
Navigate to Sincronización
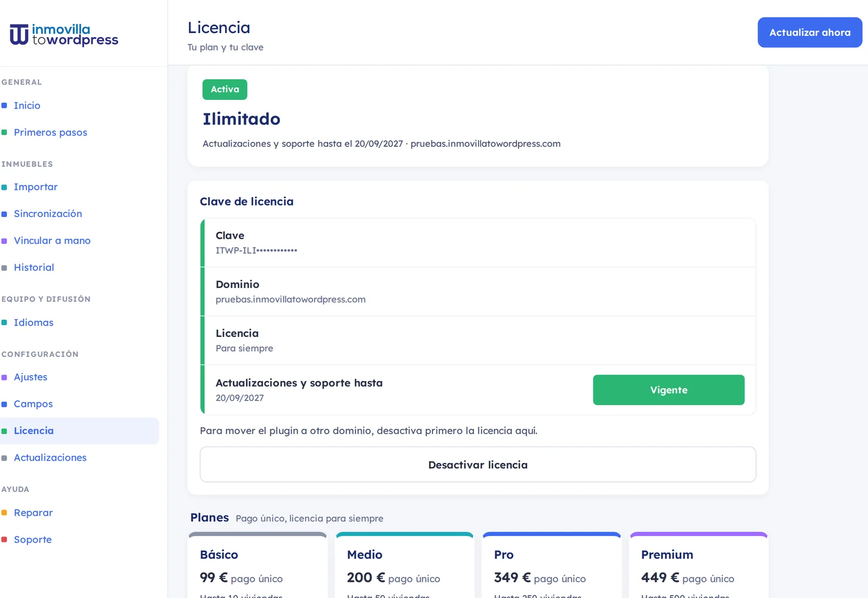[48, 214]
